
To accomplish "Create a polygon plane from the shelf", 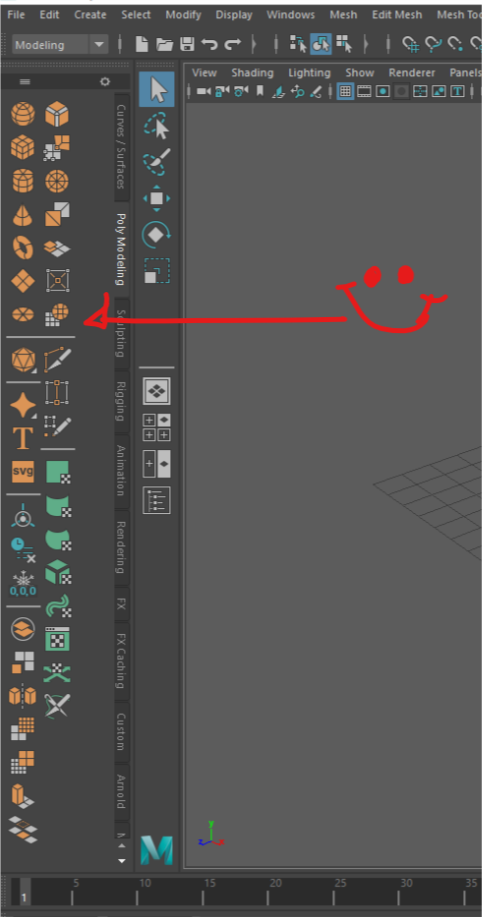I will 23,282.
